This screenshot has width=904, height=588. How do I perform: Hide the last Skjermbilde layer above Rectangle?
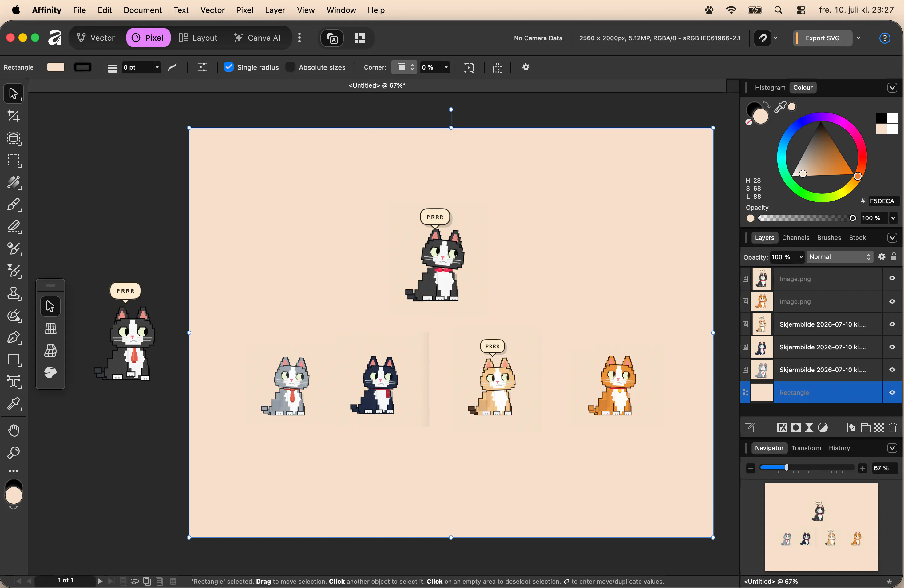point(892,370)
